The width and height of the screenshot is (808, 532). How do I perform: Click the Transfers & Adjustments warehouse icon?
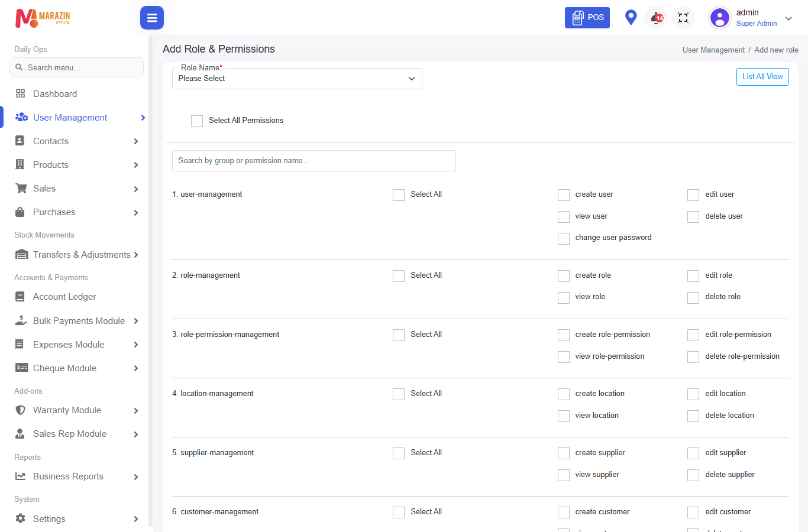click(21, 255)
